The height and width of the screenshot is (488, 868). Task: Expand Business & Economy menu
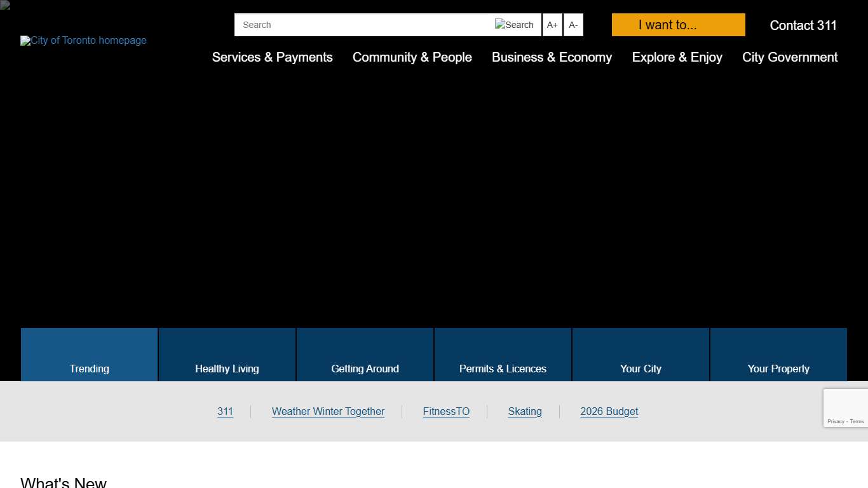tap(552, 57)
